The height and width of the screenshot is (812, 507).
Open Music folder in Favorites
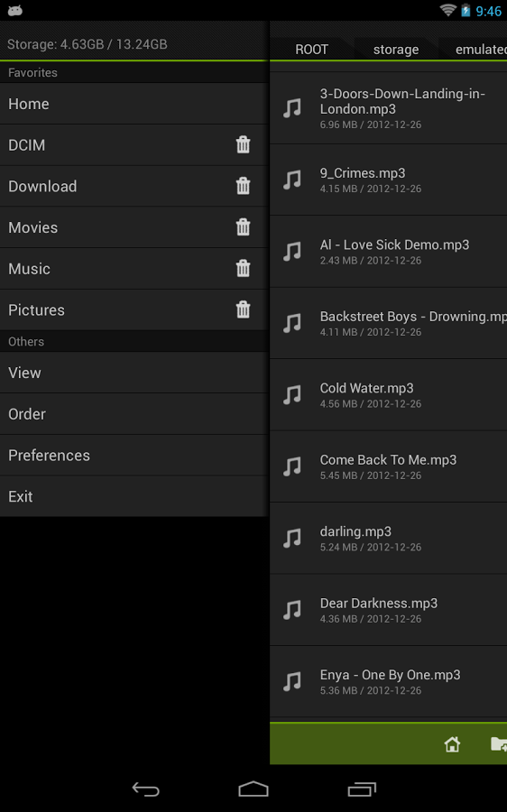tap(134, 268)
